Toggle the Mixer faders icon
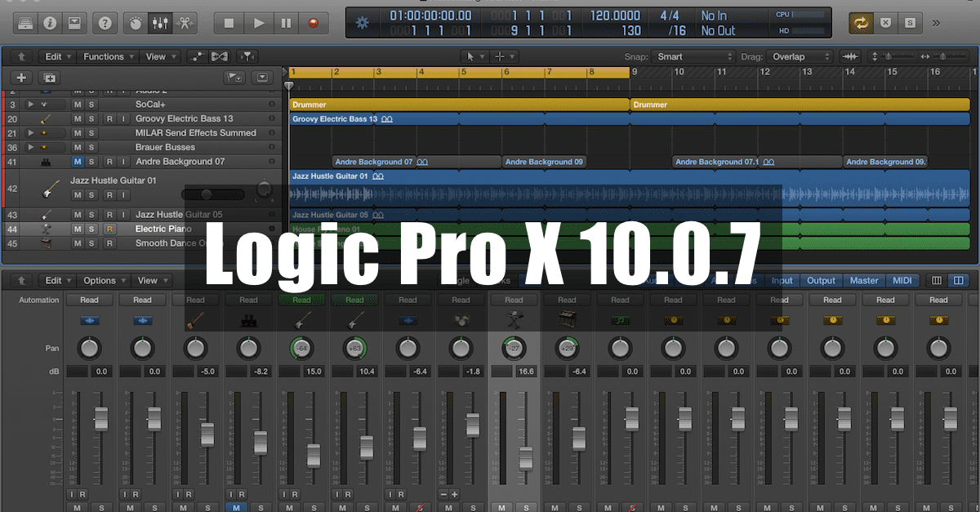Screen dimensions: 980x512 click(158, 23)
